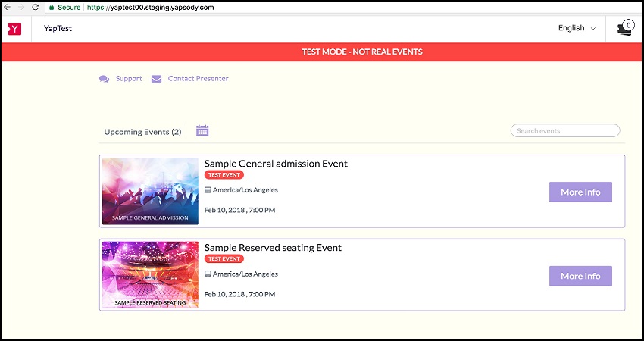Screen dimensions: 644x341
Task: Open the Contact Presenter link
Action: point(198,79)
